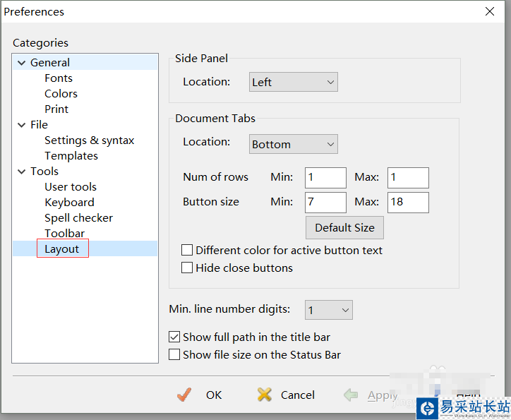Collapse the Tools category
Image resolution: width=511 pixels, height=420 pixels.
tap(22, 172)
